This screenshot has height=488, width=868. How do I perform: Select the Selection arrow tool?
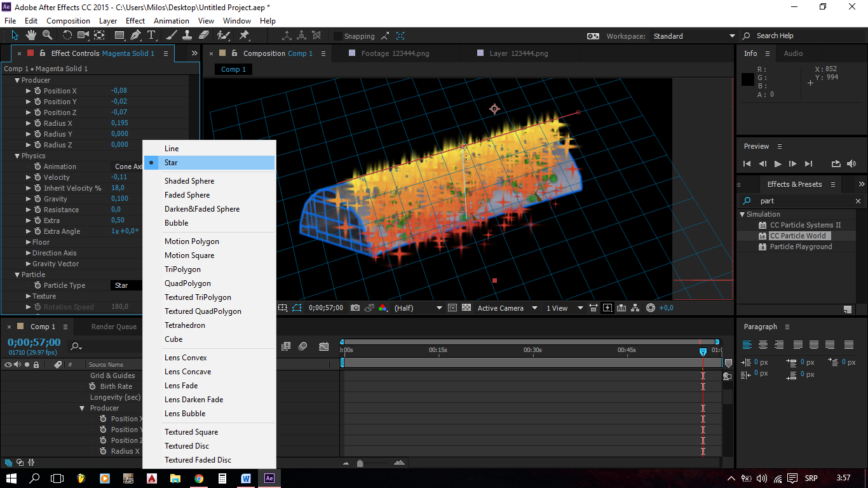tap(15, 35)
